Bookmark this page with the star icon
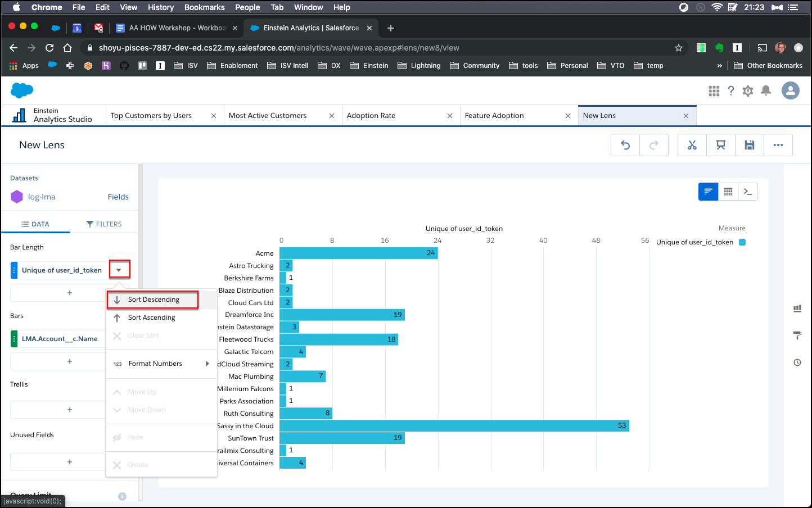Image resolution: width=812 pixels, height=508 pixels. click(x=679, y=48)
